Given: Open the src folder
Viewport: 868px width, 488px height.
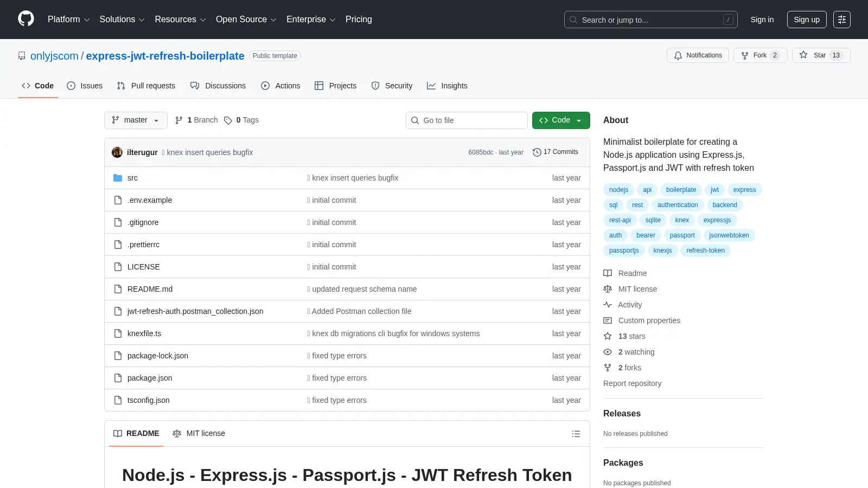Looking at the screenshot, I should [x=132, y=178].
